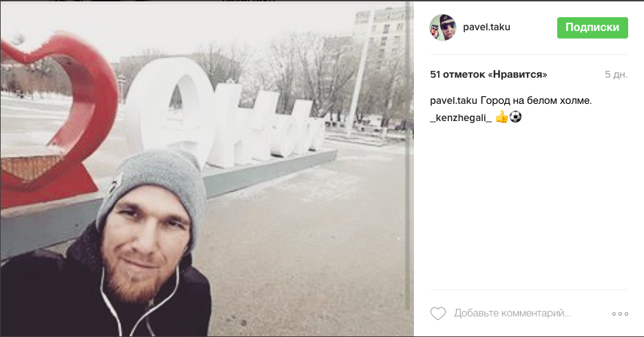Like the post with the heart icon
This screenshot has width=644, height=337.
[x=438, y=314]
